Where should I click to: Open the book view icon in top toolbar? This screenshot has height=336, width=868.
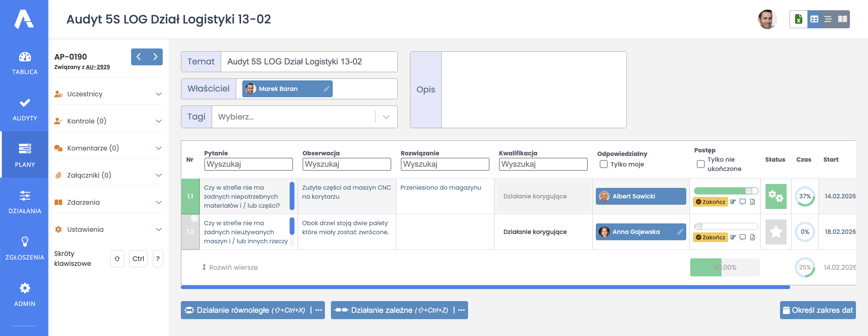[x=842, y=19]
